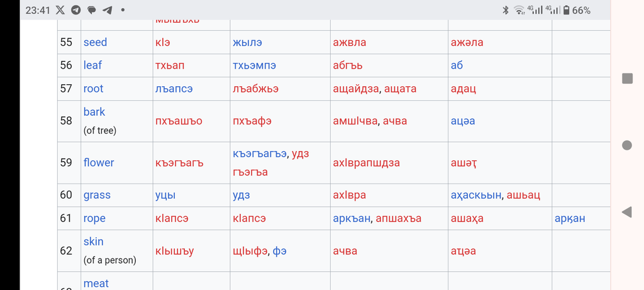This screenshot has height=290, width=644.
Task: Tap the chat bubble notification icon
Action: coord(92,10)
